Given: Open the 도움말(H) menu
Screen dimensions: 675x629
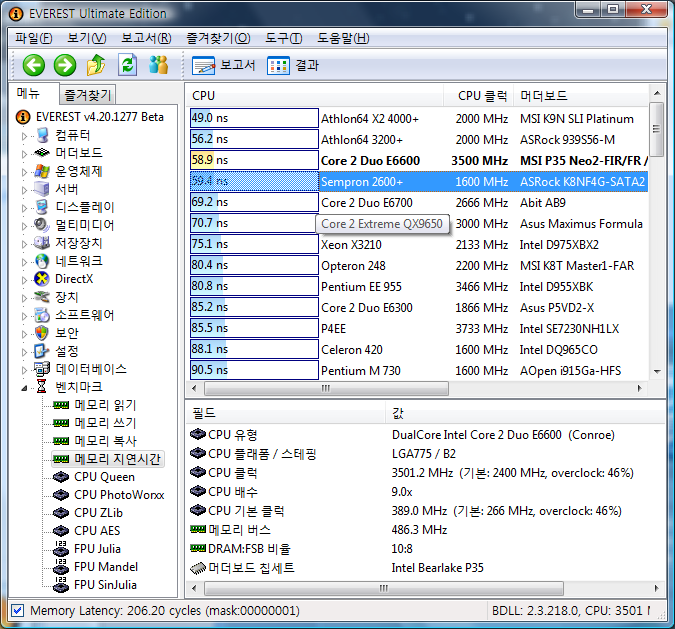Looking at the screenshot, I should pyautogui.click(x=343, y=38).
